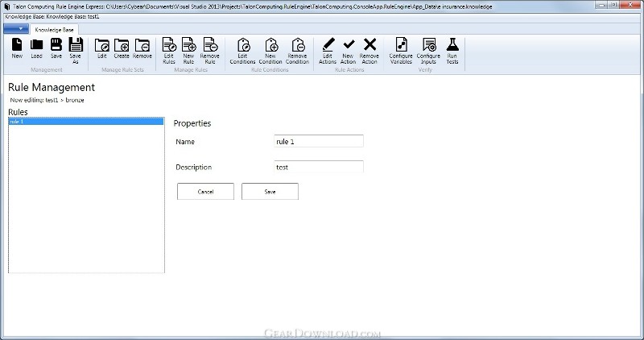
Task: Click the 'Now editing: test1 > bronze' text
Action: (47, 100)
